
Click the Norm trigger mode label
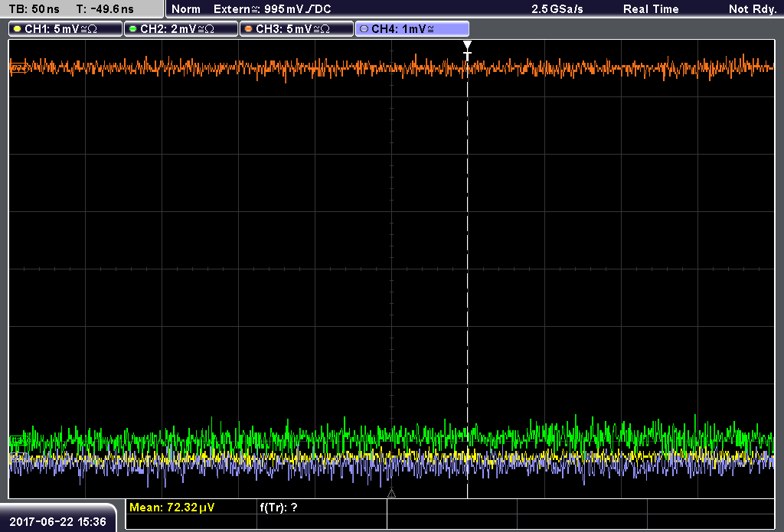186,9
